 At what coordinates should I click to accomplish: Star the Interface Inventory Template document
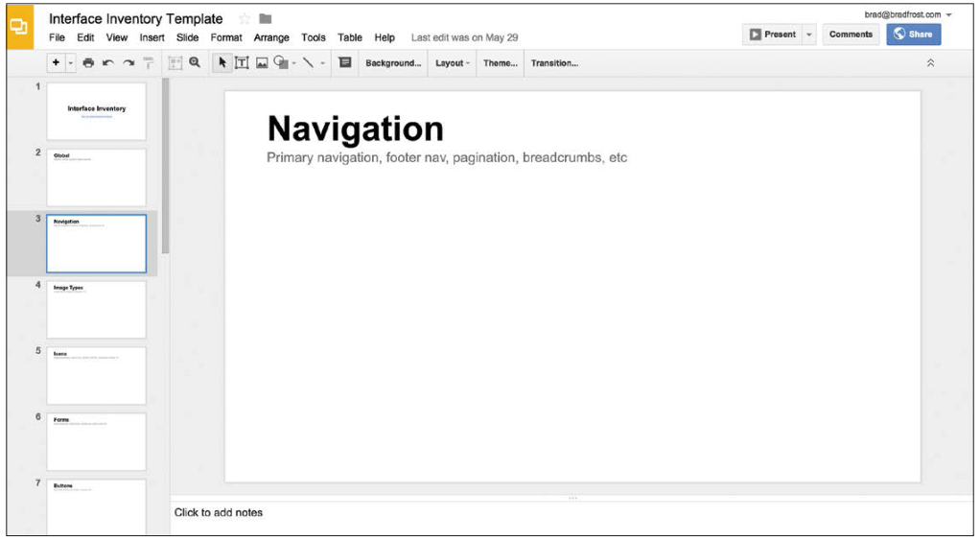click(x=245, y=19)
